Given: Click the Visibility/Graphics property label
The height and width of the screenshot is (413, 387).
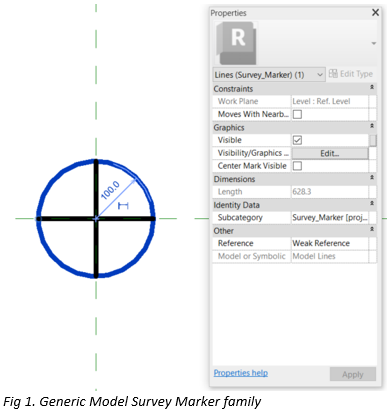Looking at the screenshot, I should point(253,153).
